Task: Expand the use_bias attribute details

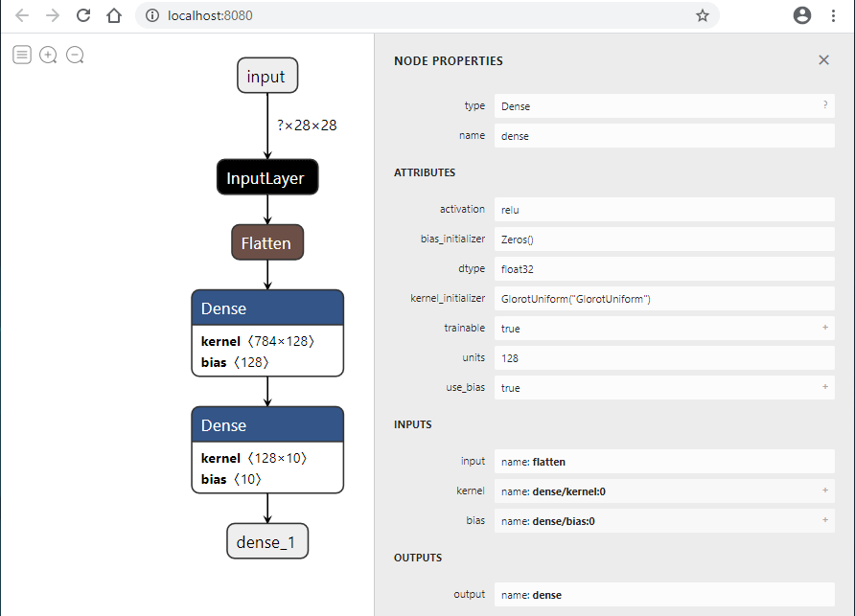Action: coord(824,387)
